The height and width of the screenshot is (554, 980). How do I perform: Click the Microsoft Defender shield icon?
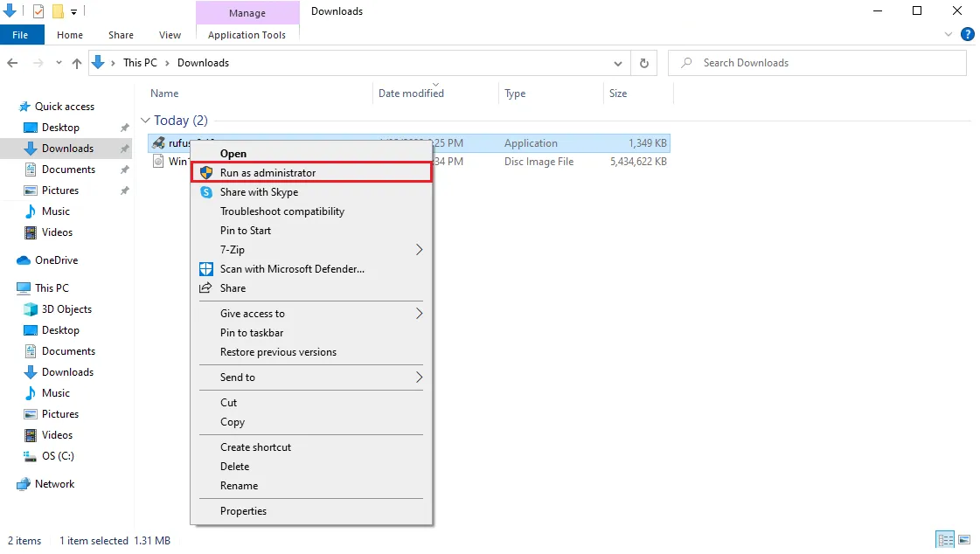click(x=206, y=268)
